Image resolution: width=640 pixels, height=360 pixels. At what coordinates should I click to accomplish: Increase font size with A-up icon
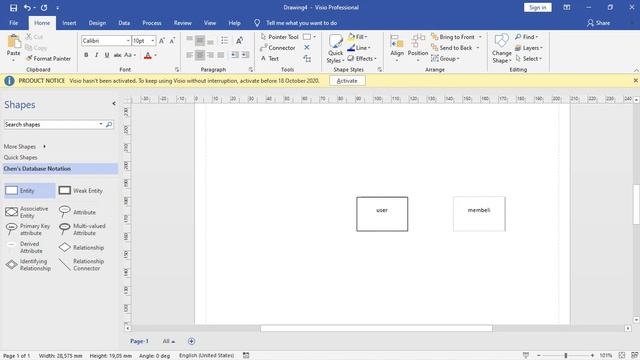click(x=162, y=40)
